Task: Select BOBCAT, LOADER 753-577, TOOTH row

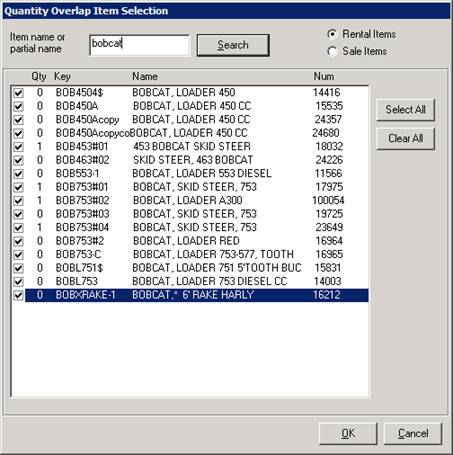Action: (197, 254)
